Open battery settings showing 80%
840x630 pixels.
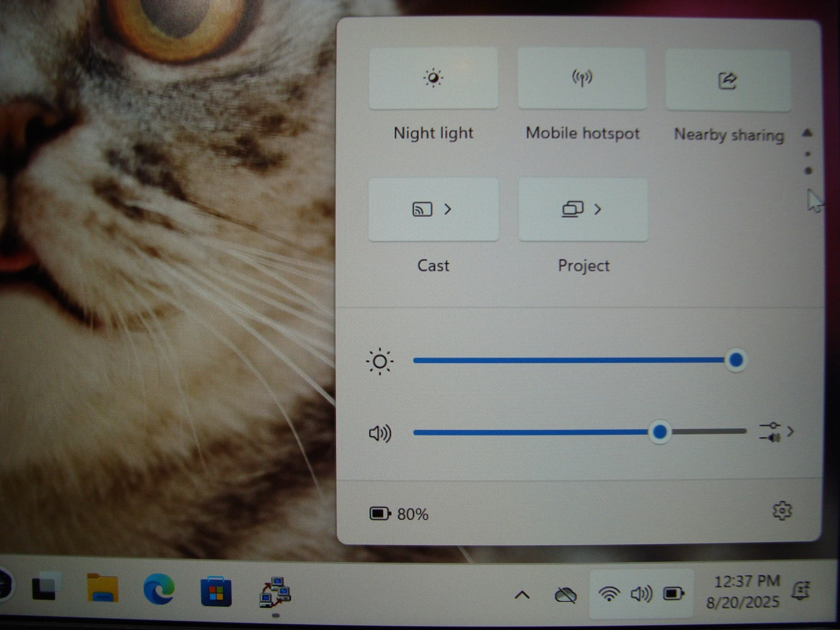point(399,513)
